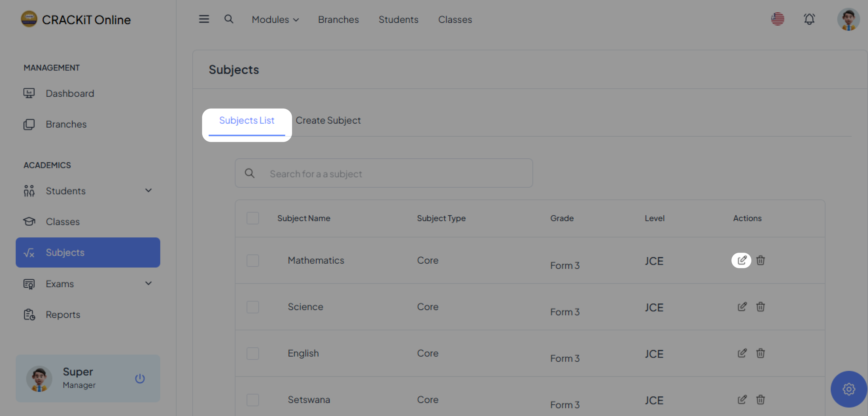The height and width of the screenshot is (416, 868).
Task: Click the edit icon for Mathematics
Action: 742,260
